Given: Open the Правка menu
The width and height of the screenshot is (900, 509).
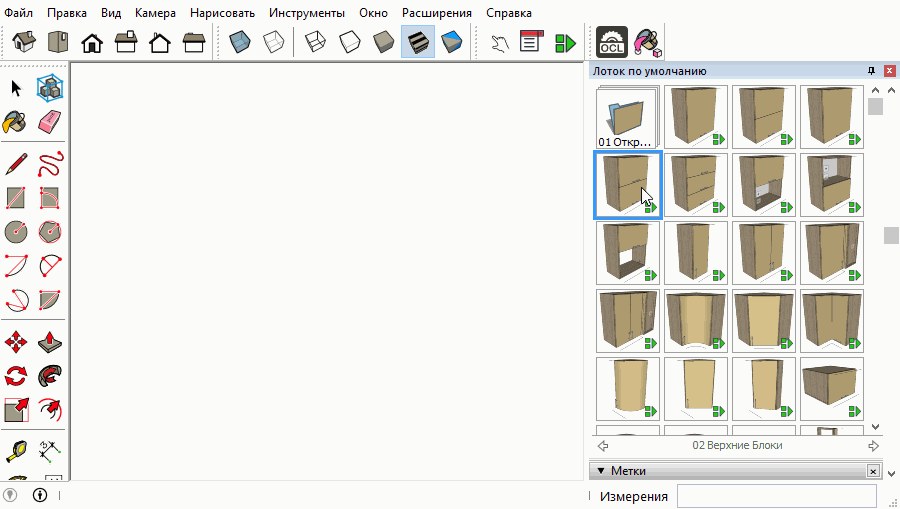Looking at the screenshot, I should [x=67, y=13].
